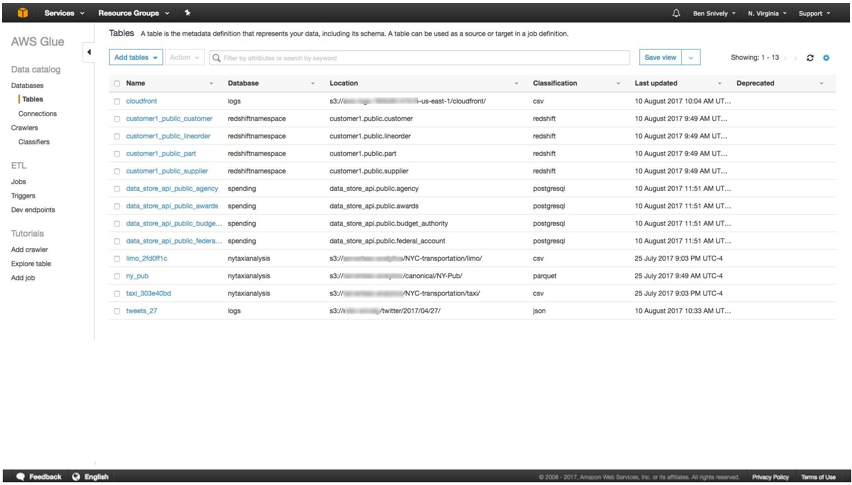Refresh the tables list
The height and width of the screenshot is (485, 852).
pyautogui.click(x=810, y=58)
